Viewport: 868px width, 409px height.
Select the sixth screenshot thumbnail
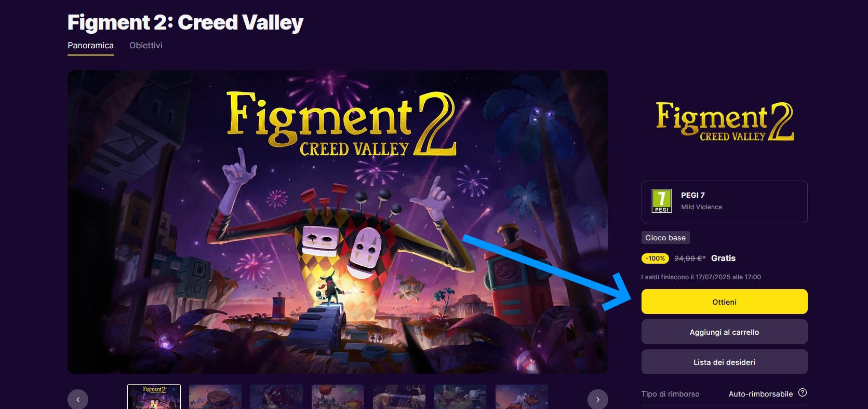pos(460,397)
